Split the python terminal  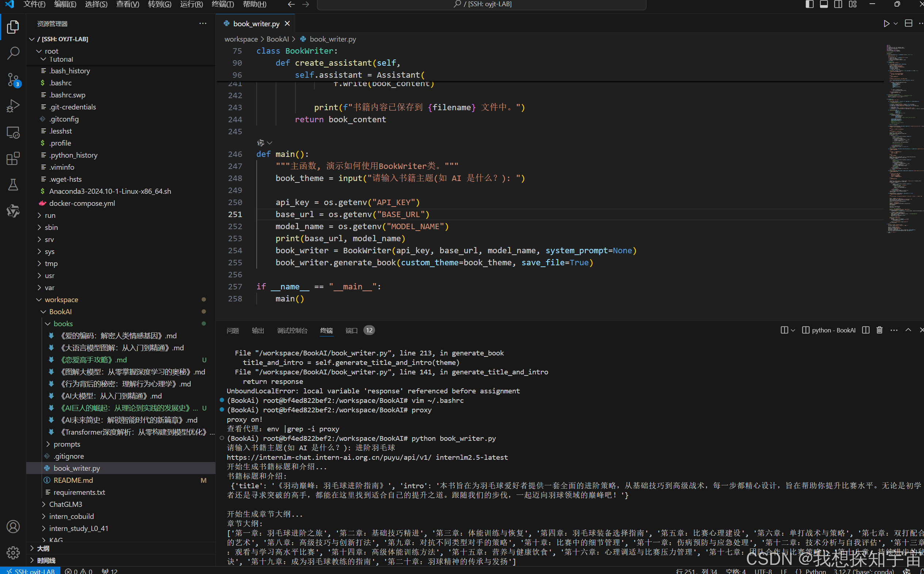(866, 330)
